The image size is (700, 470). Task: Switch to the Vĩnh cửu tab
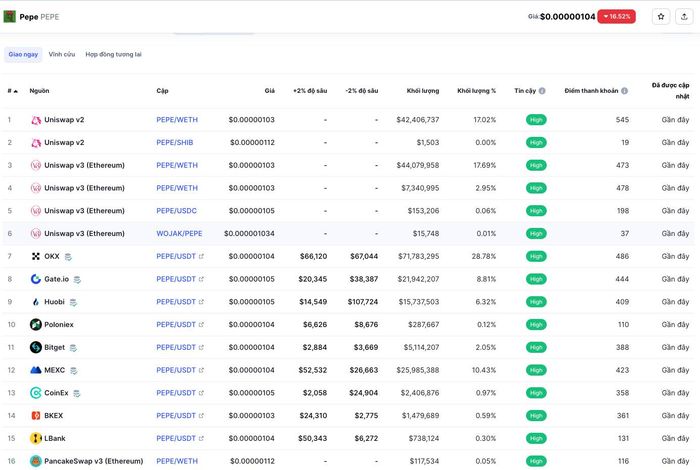[x=62, y=54]
